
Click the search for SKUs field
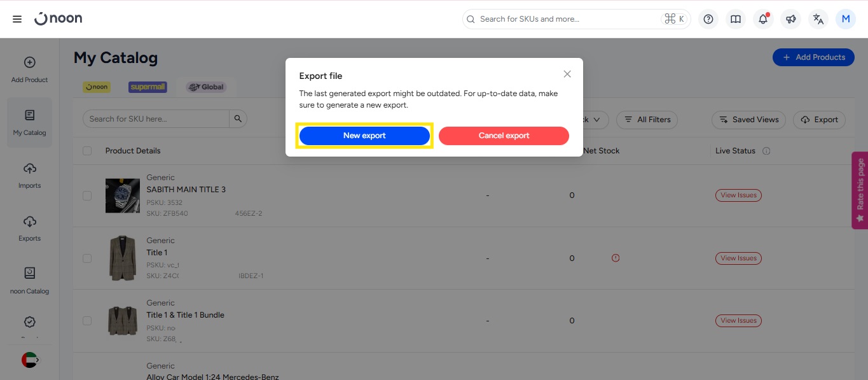click(x=566, y=19)
